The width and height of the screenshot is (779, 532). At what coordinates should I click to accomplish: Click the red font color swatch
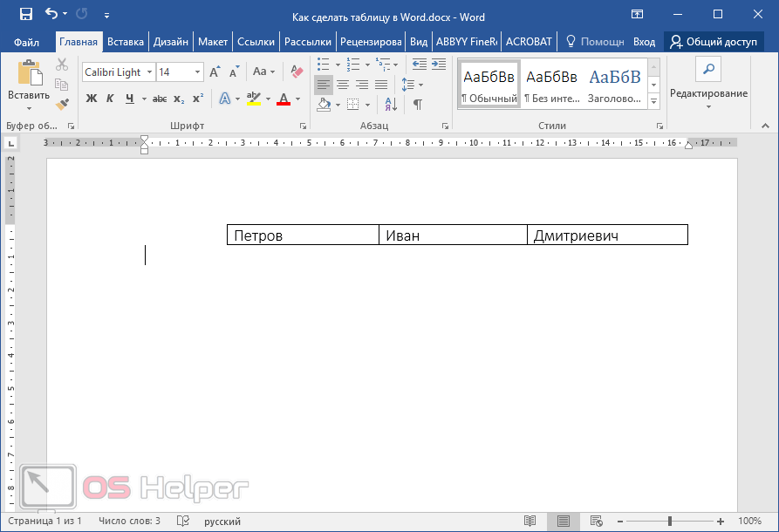(x=283, y=99)
